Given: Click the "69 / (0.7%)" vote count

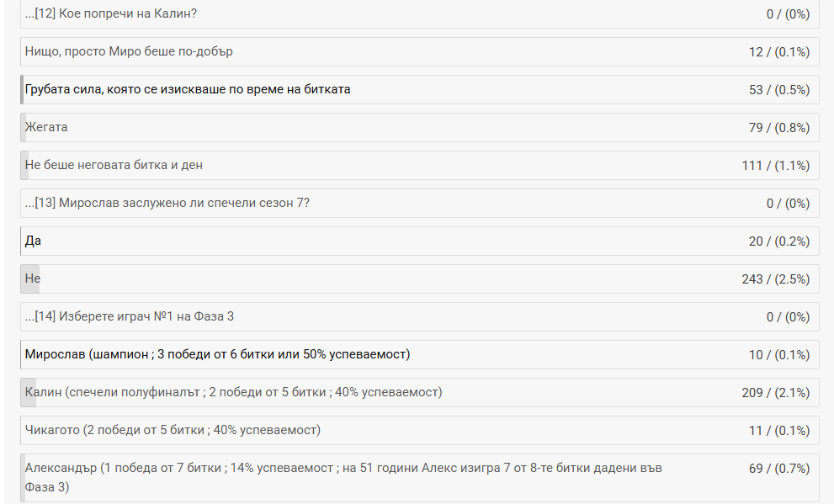Looking at the screenshot, I should tap(778, 468).
